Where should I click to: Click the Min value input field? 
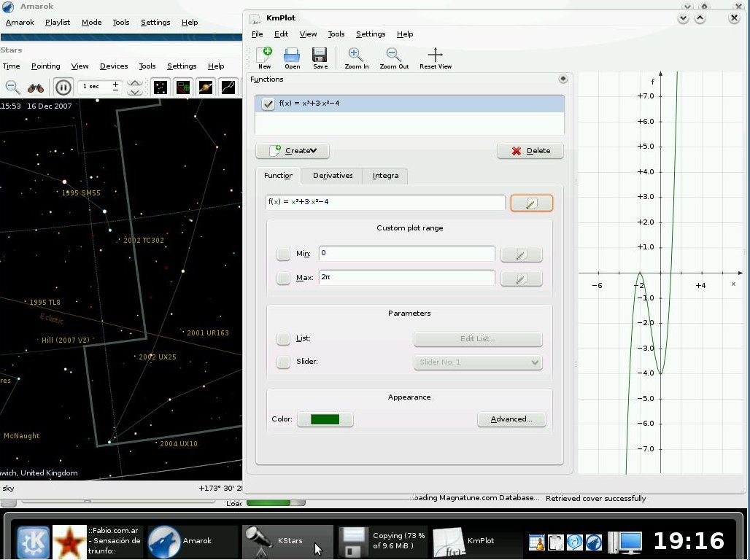406,254
